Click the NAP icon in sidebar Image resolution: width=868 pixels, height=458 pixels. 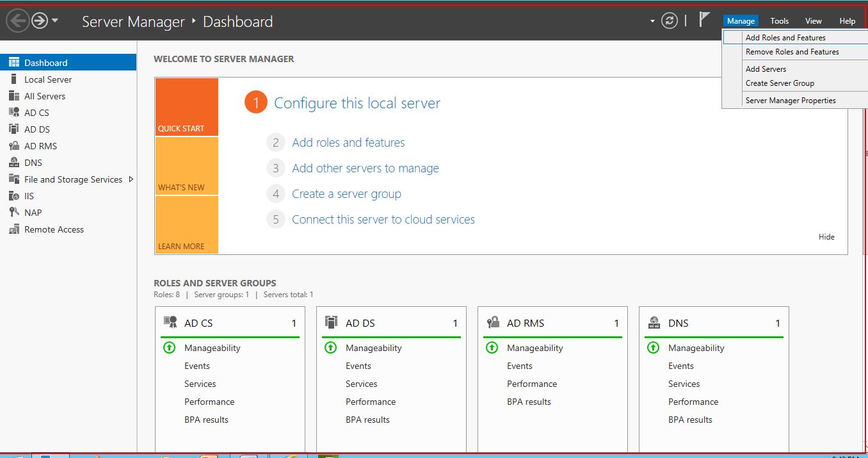point(14,213)
